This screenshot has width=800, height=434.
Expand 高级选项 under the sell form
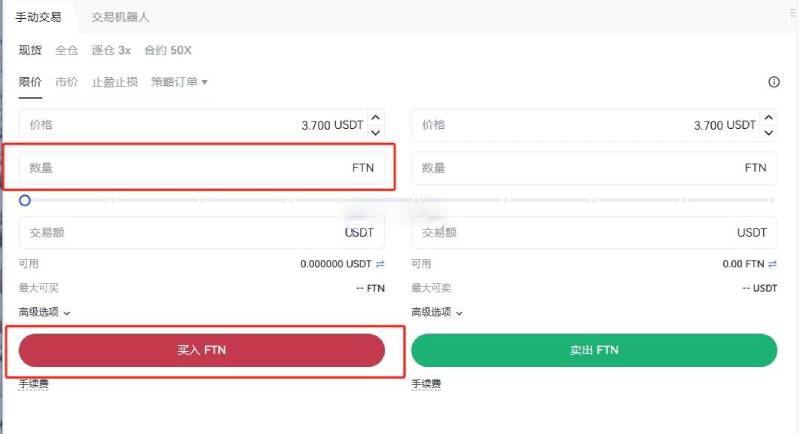click(x=437, y=312)
